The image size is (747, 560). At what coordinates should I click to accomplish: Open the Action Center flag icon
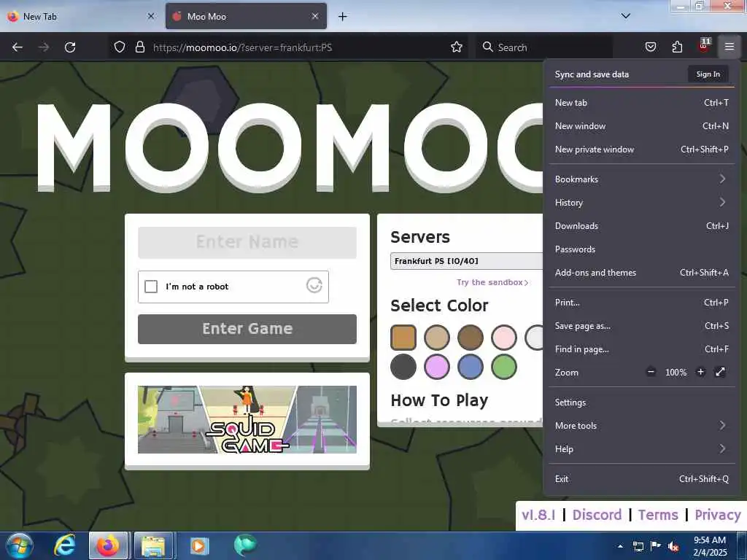pos(656,546)
